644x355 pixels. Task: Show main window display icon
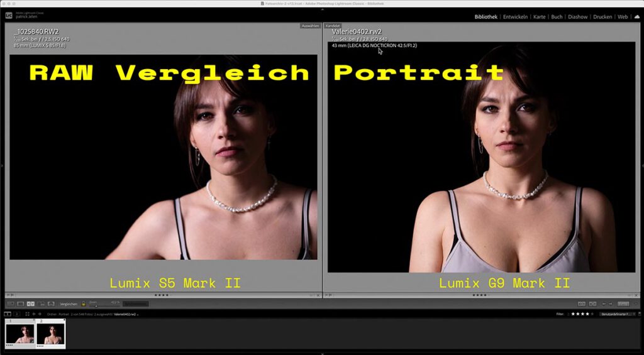(8, 314)
